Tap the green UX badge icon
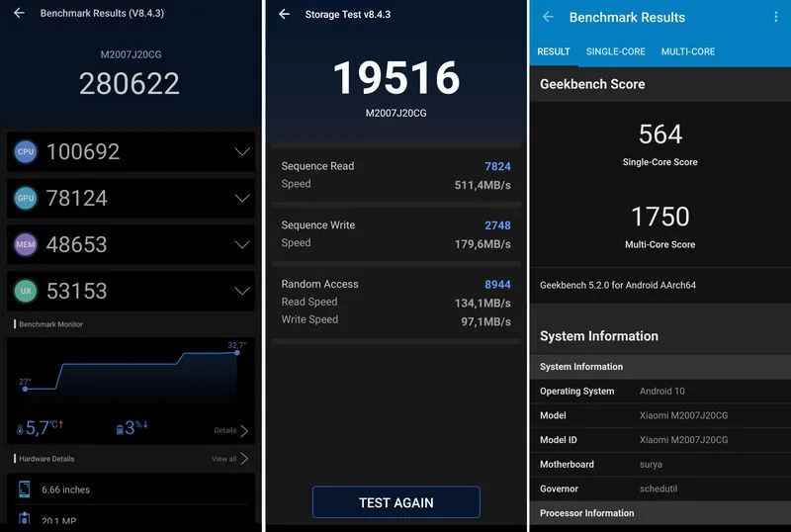 26,291
